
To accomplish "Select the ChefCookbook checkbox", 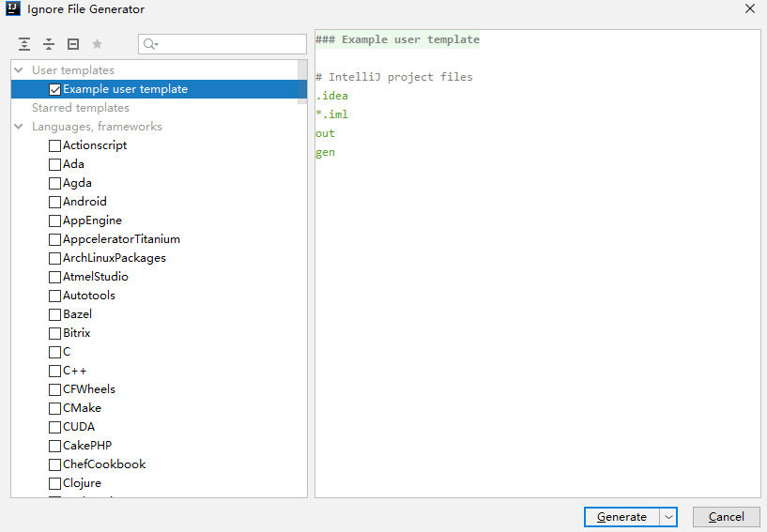I will click(54, 464).
